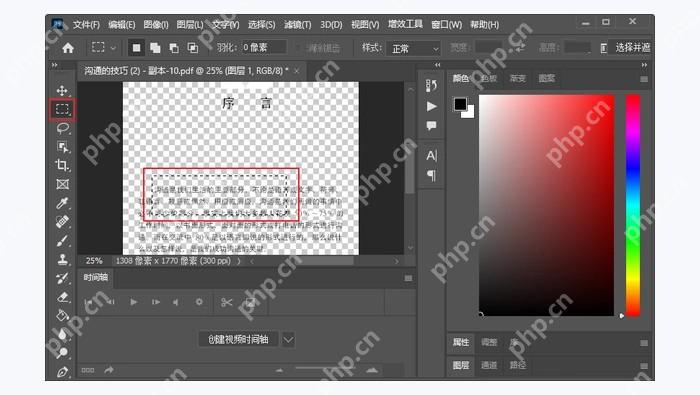
Task: Switch to the 路径 paths tab
Action: (518, 365)
